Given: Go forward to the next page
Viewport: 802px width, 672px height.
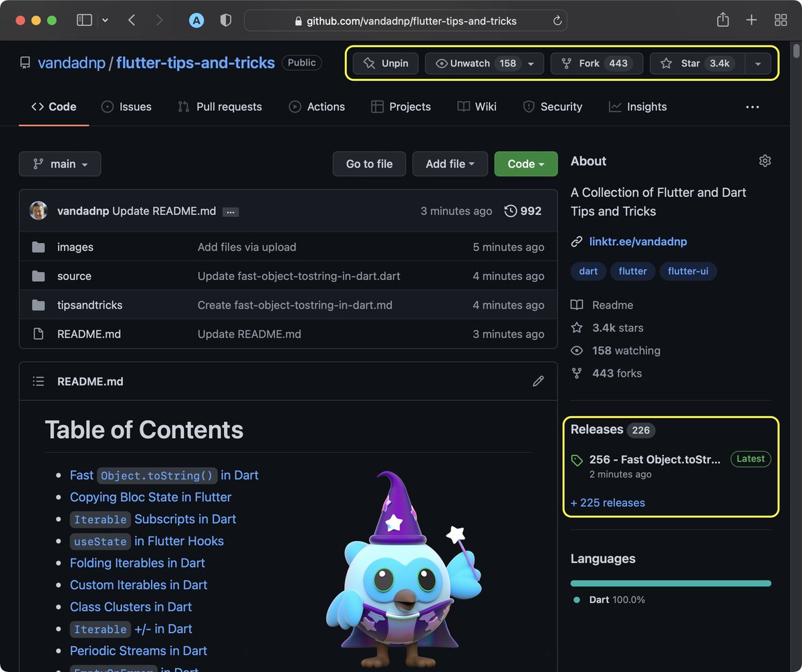Looking at the screenshot, I should point(159,21).
